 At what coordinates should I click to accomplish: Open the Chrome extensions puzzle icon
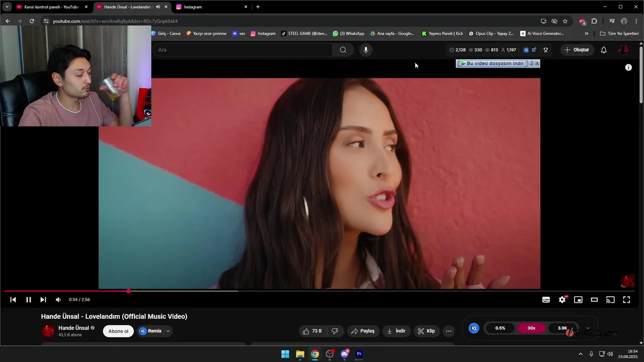click(594, 21)
